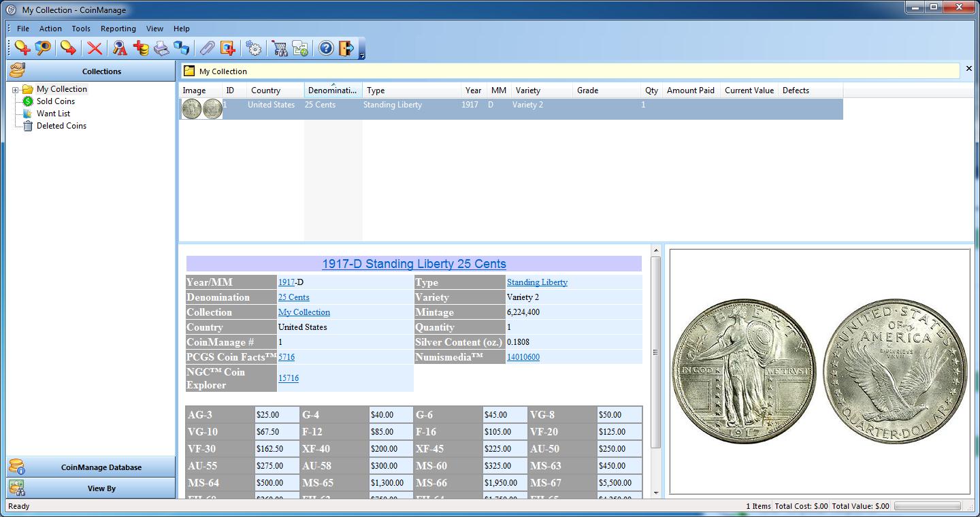The height and width of the screenshot is (517, 980).
Task: Click the paperclip attachment icon
Action: 207,48
